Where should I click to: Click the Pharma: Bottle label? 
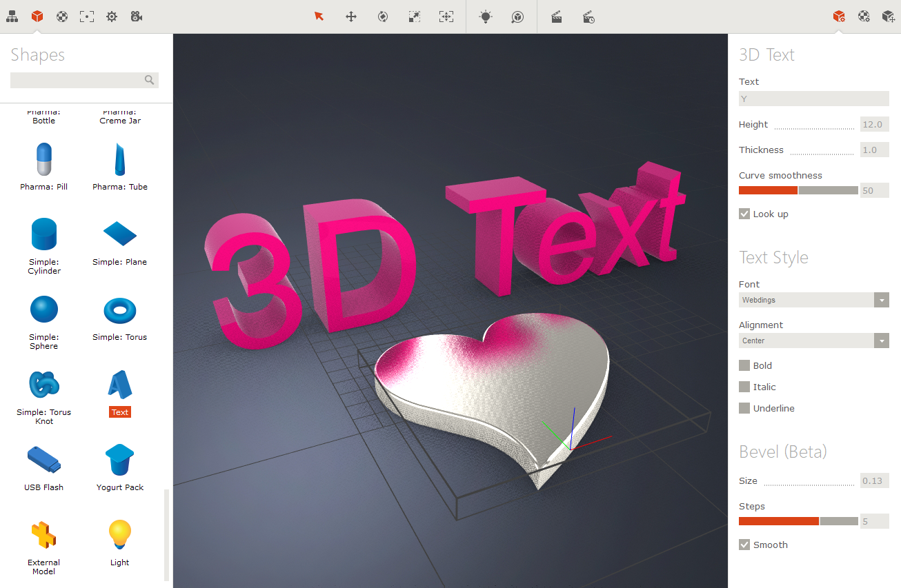tap(44, 116)
